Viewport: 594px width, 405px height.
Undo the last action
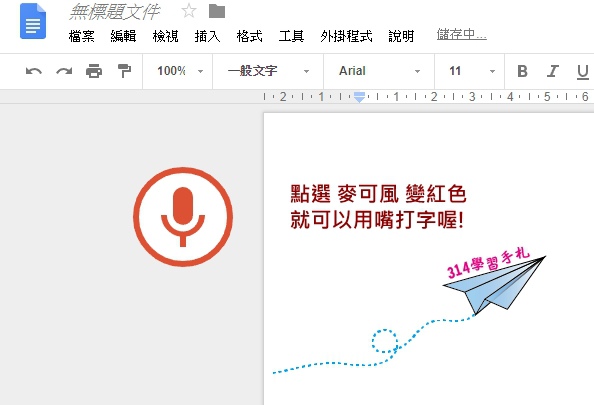34,71
